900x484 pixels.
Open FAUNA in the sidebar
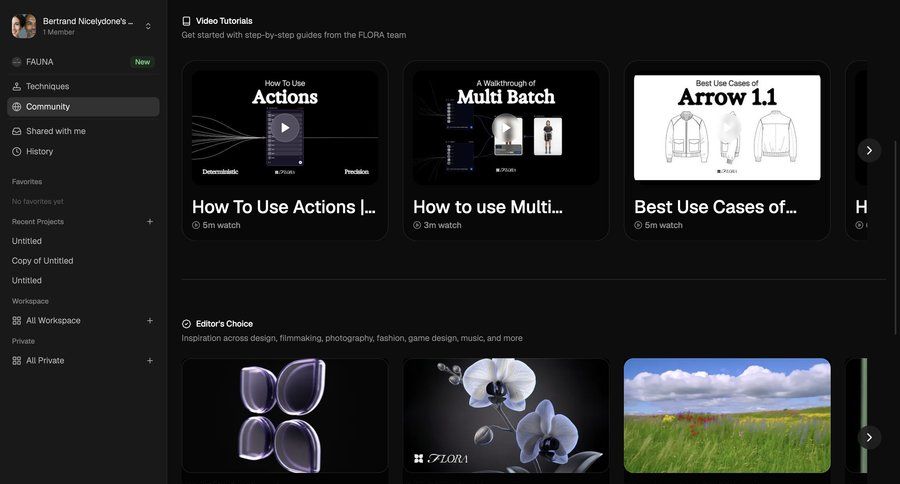pos(83,62)
